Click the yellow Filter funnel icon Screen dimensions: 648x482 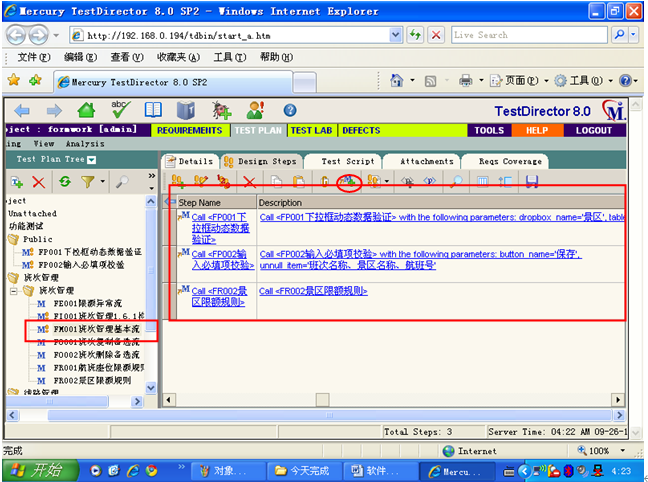coord(87,181)
